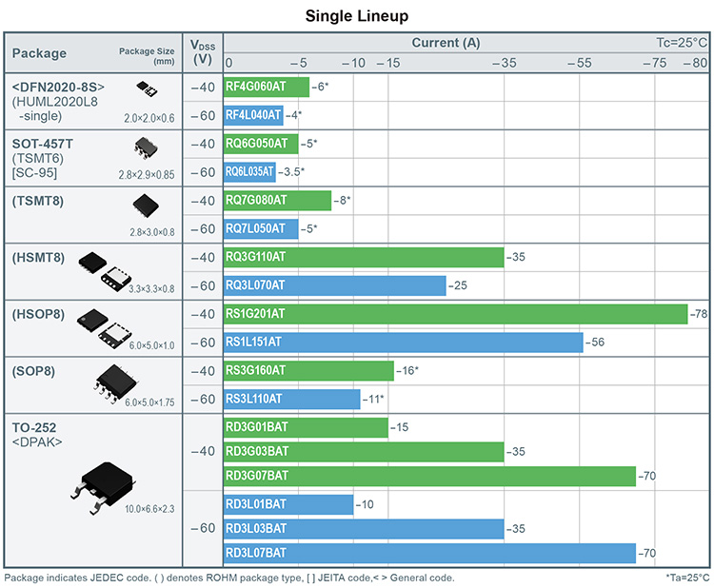Click the TSMT8 package chip image
714x588 pixels.
[x=146, y=206]
